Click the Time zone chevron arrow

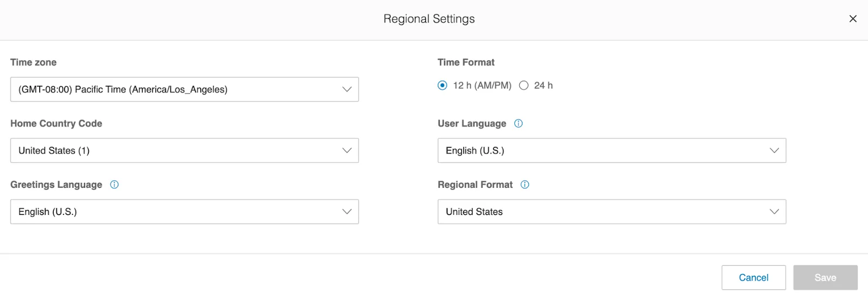pyautogui.click(x=347, y=90)
